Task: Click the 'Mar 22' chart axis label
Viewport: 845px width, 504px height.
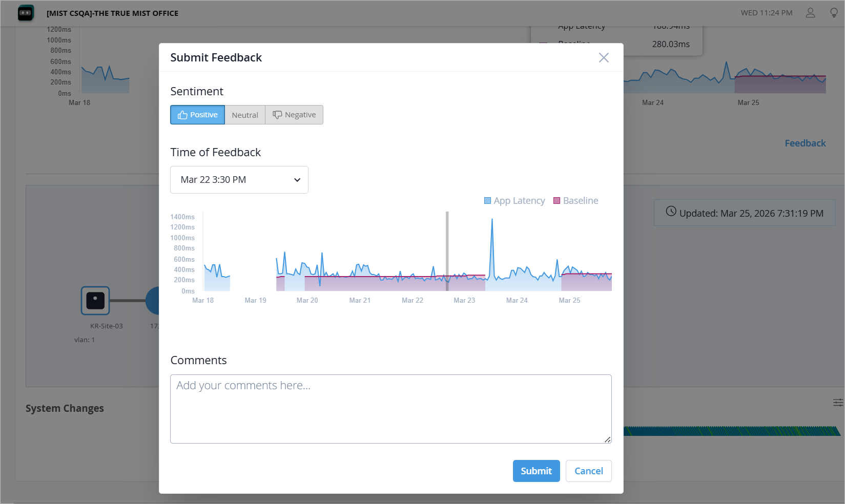Action: [413, 300]
